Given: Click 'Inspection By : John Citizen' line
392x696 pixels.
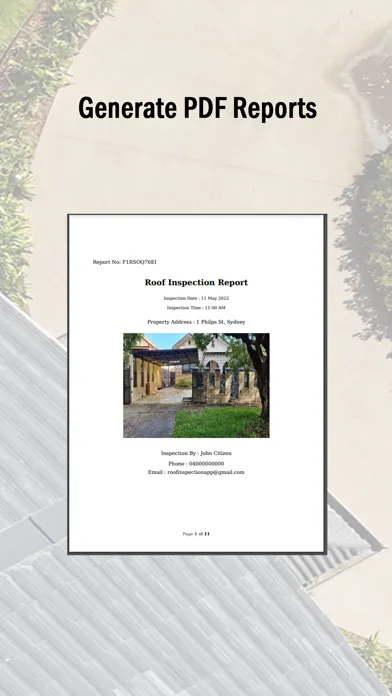Looking at the screenshot, I should [196, 453].
